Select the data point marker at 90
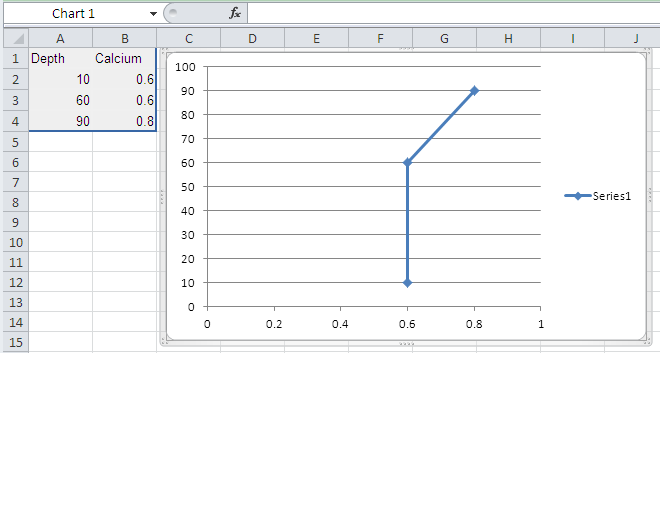 [474, 90]
